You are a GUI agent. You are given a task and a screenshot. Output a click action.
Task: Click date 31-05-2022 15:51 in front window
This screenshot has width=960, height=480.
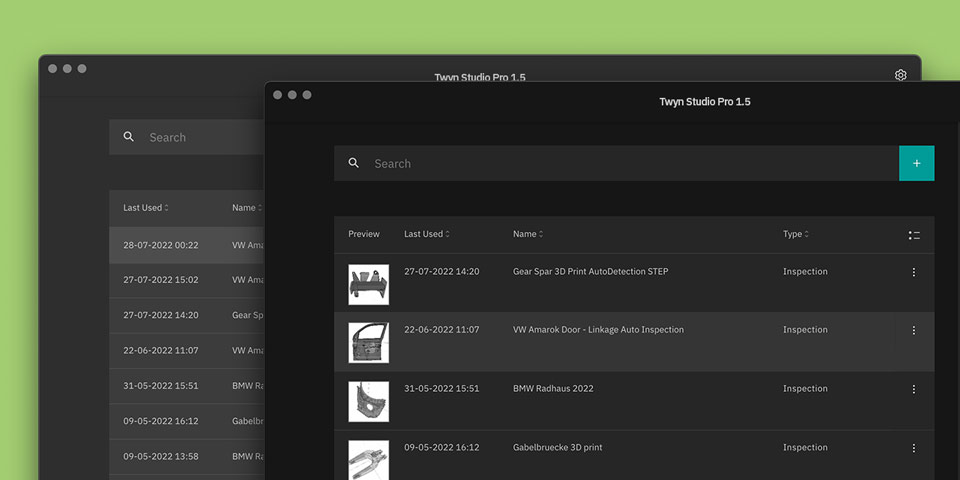[x=441, y=388]
